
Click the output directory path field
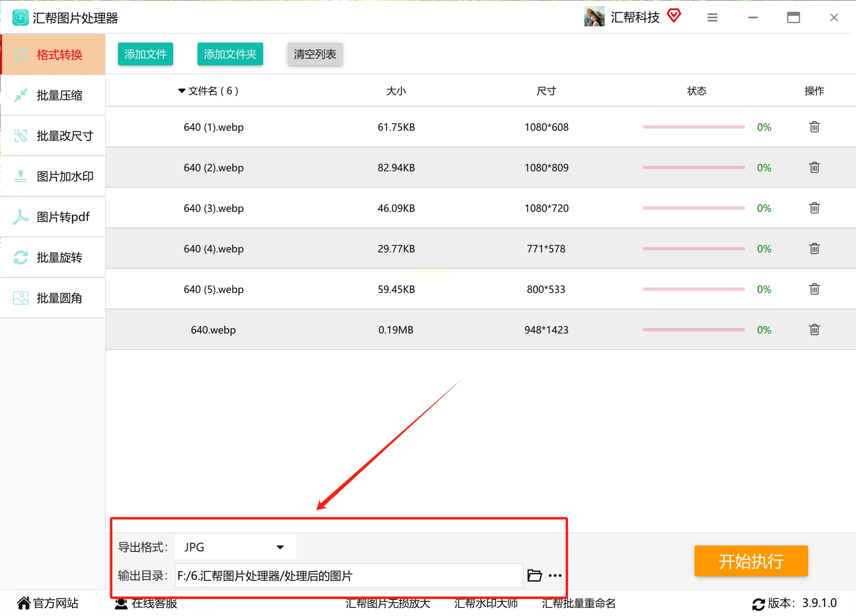[x=349, y=575]
